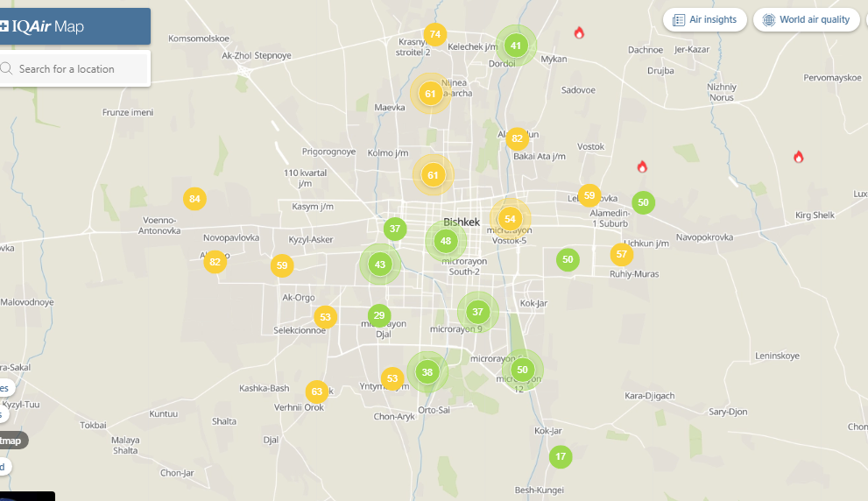
Task: Select the fire icon near Mykan
Action: click(x=579, y=32)
